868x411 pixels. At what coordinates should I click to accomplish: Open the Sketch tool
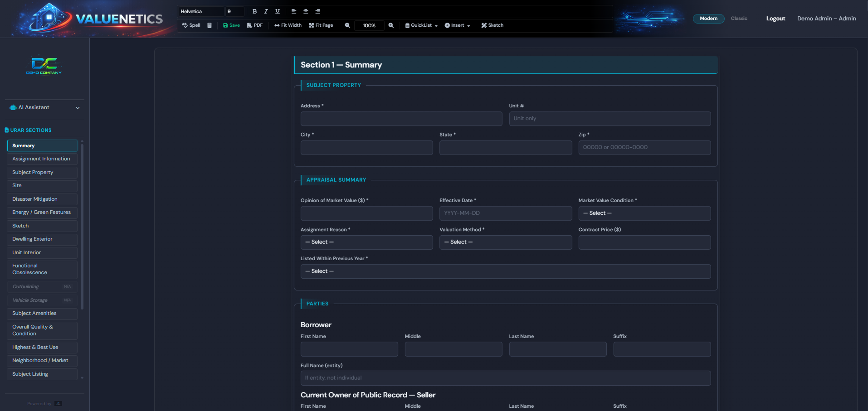(x=492, y=25)
